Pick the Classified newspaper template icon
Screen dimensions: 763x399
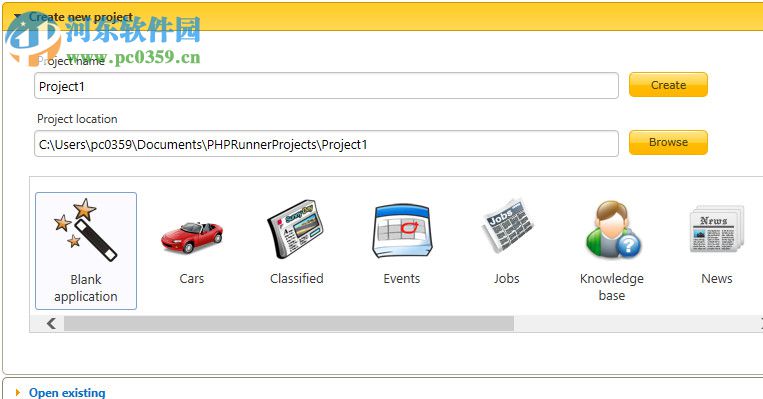pyautogui.click(x=296, y=229)
